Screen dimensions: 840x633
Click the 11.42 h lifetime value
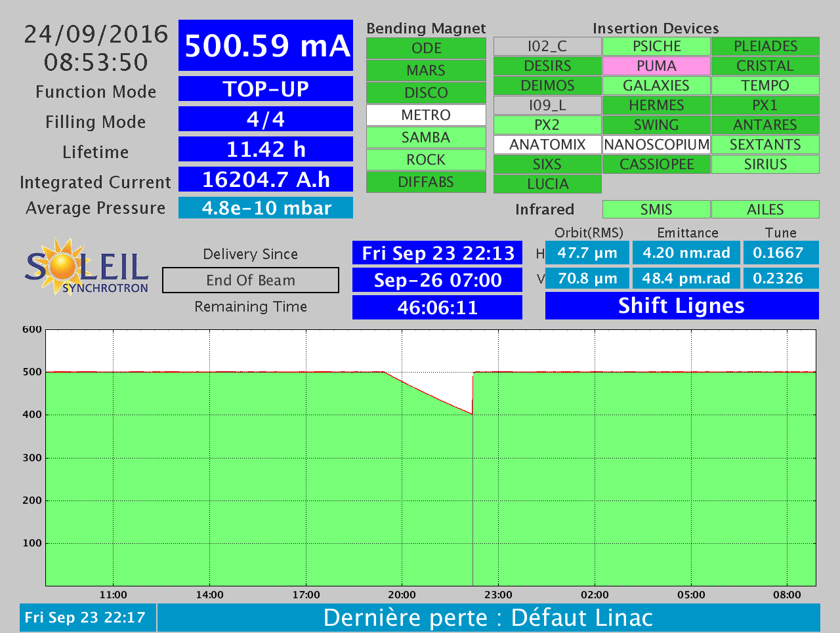266,149
